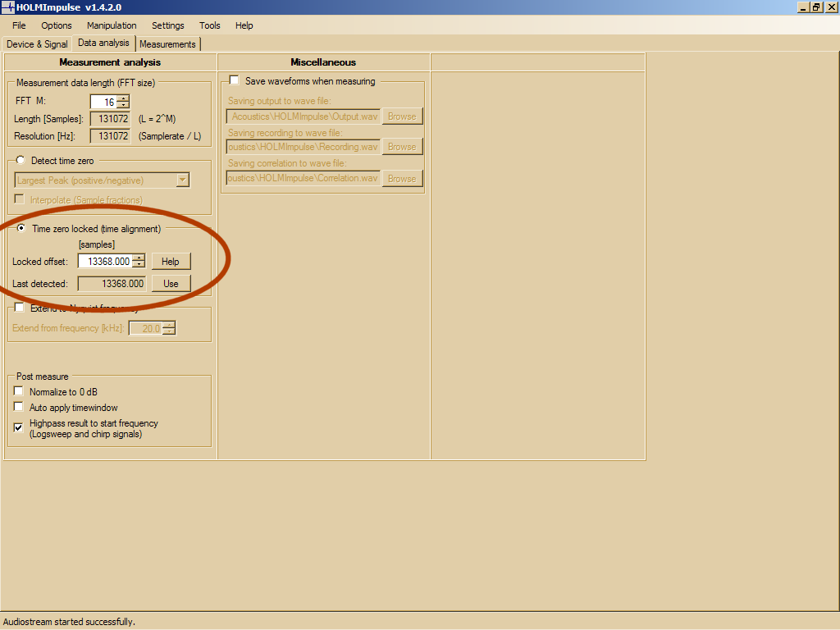Increase FFT M with up arrow
Viewport: 840px width, 630px height.
(123, 98)
